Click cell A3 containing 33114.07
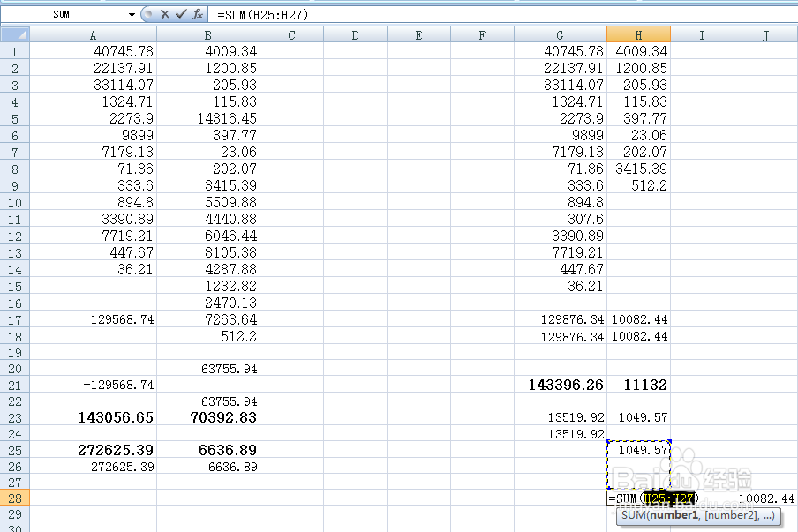 [x=94, y=85]
